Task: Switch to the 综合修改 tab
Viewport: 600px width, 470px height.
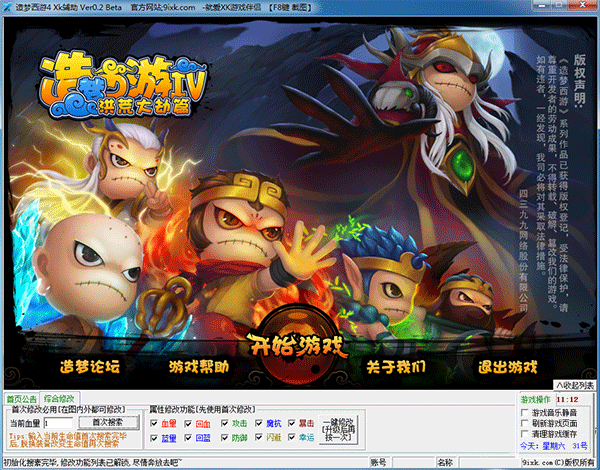Action: pos(59,398)
